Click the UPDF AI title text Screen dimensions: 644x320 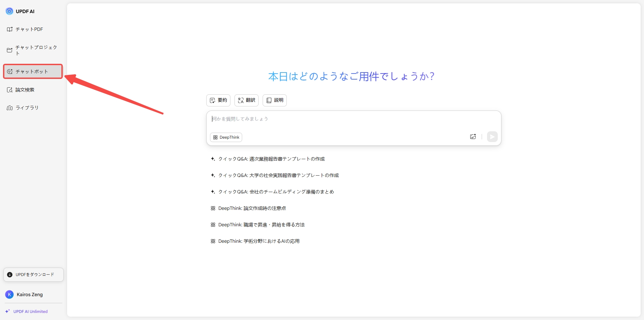[x=25, y=11]
